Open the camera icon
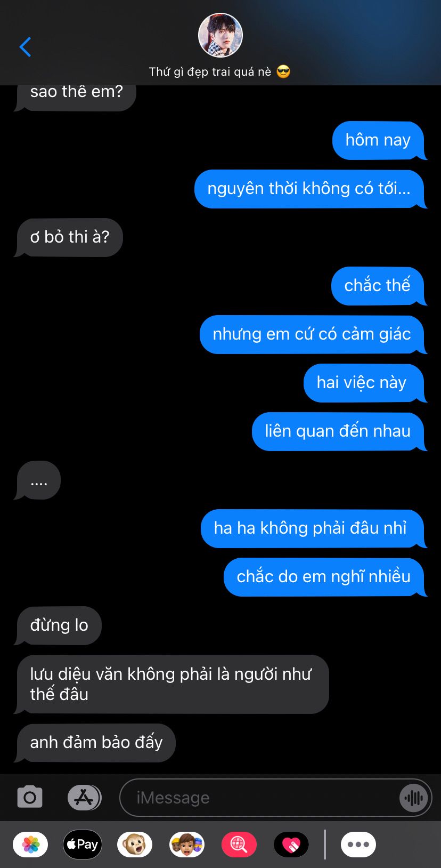The image size is (441, 868). pyautogui.click(x=30, y=798)
